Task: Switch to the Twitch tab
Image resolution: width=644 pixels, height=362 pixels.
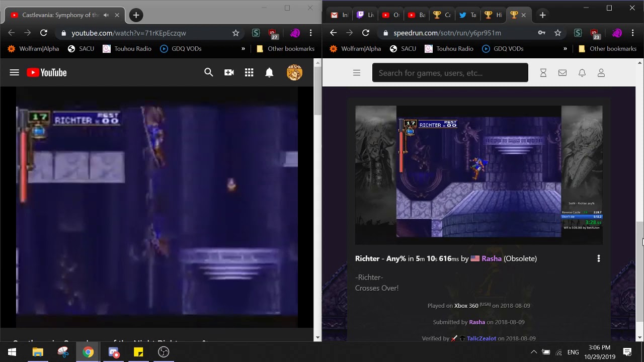Action: pos(366,15)
